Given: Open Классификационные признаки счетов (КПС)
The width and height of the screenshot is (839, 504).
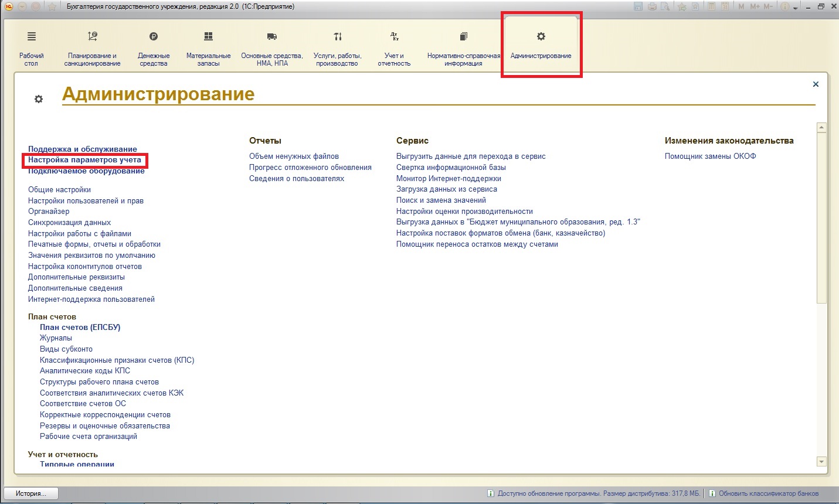Looking at the screenshot, I should [x=117, y=360].
